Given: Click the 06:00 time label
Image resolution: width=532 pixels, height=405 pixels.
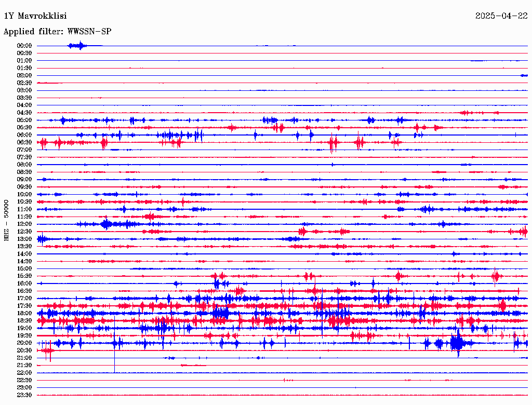Looking at the screenshot, I should pyautogui.click(x=24, y=135).
